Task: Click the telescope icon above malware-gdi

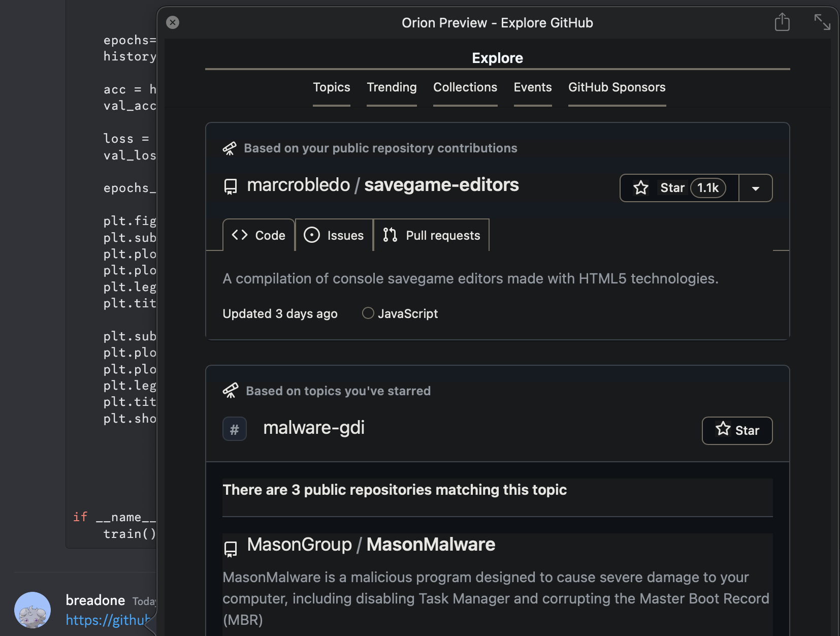Action: pyautogui.click(x=230, y=391)
